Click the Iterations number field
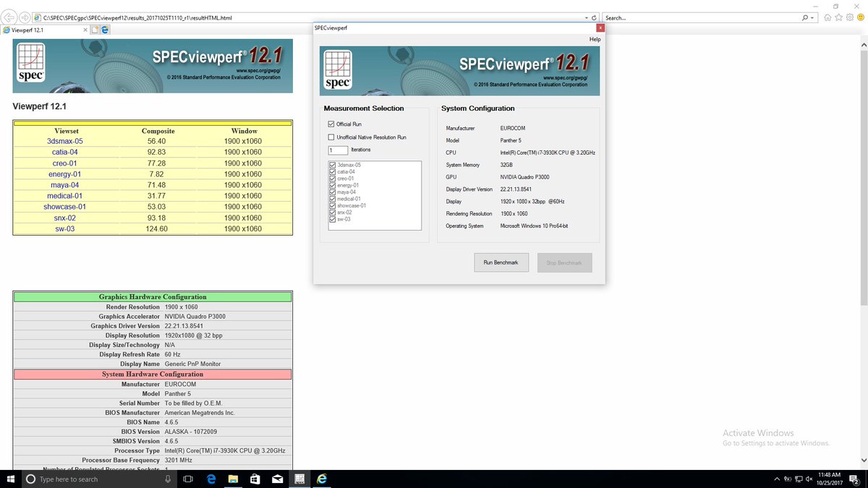 click(338, 150)
